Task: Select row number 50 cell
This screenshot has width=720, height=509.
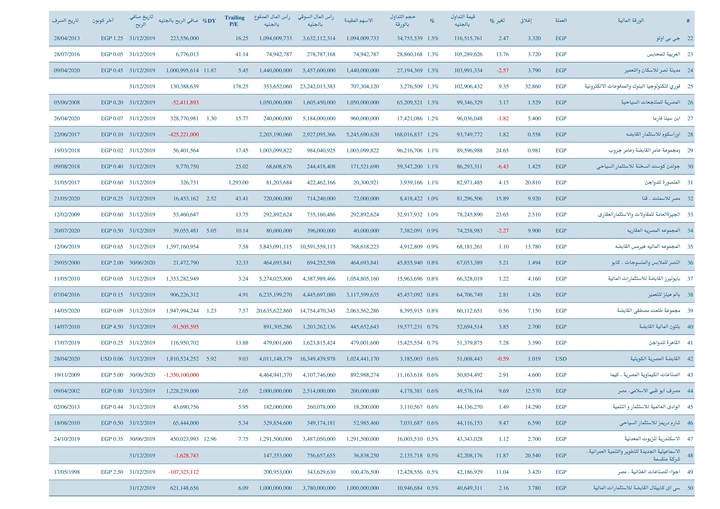Action: click(x=690, y=488)
